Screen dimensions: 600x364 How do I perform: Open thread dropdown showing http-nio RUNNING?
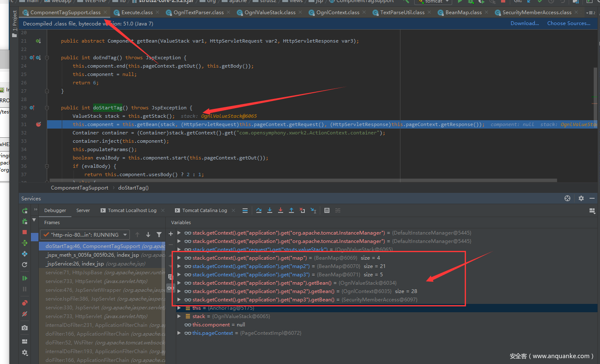click(86, 235)
